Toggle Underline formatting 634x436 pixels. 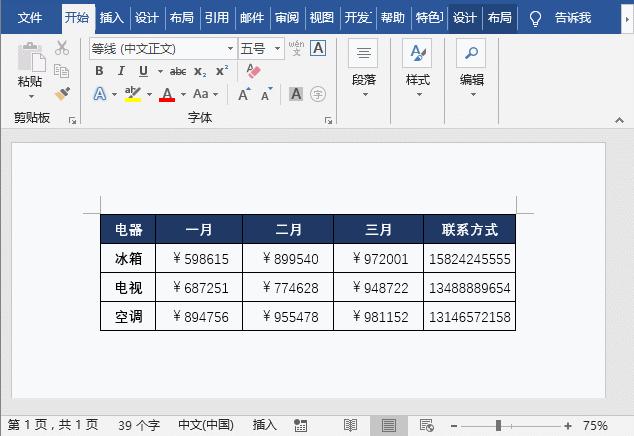[143, 71]
